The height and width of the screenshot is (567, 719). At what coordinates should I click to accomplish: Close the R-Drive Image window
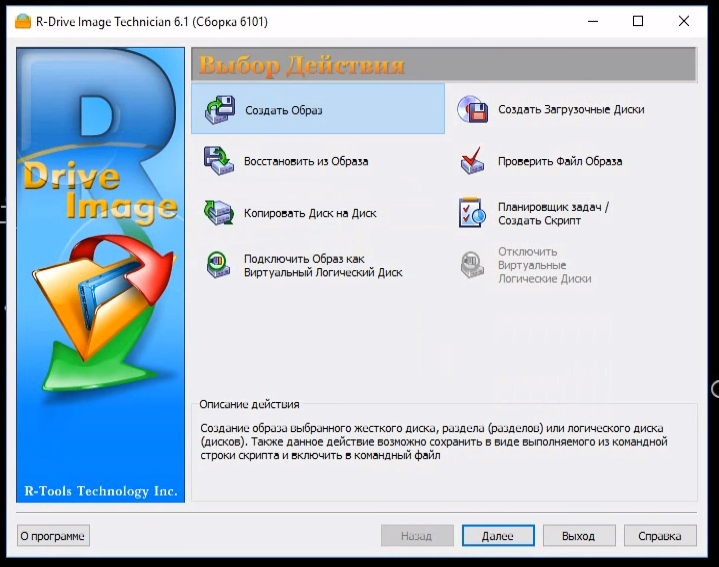pyautogui.click(x=684, y=21)
